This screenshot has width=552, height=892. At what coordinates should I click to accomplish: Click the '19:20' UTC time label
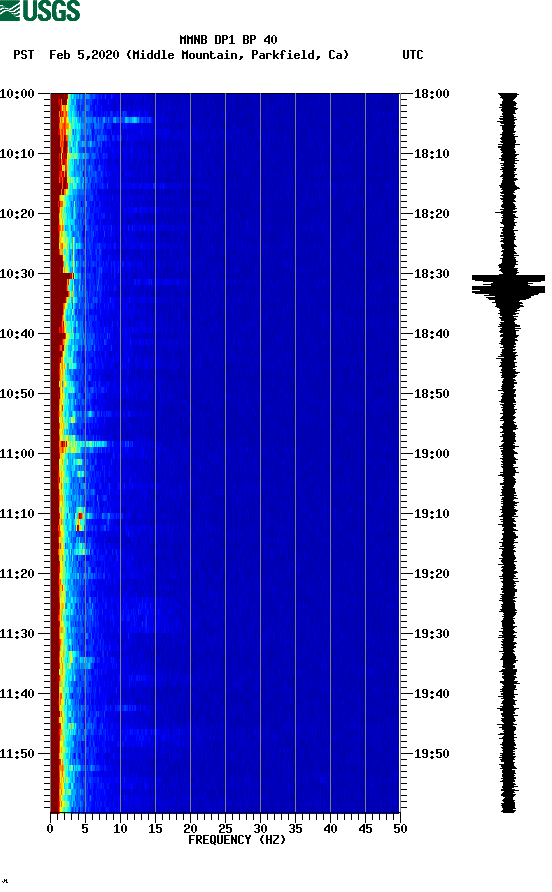(x=431, y=574)
